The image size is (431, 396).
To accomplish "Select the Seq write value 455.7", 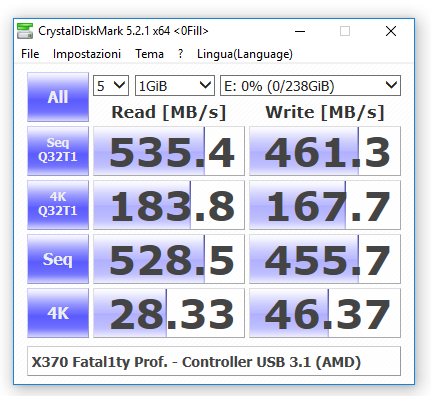I will point(325,259).
